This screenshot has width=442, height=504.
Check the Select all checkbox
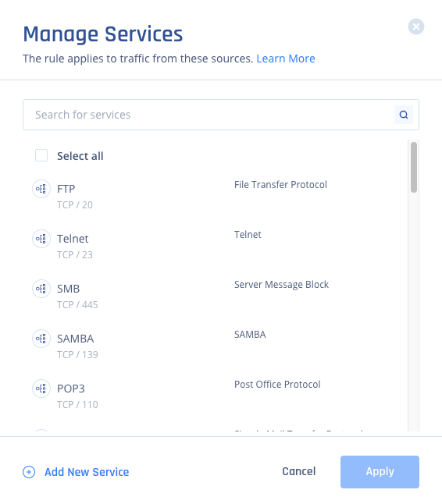coord(41,155)
